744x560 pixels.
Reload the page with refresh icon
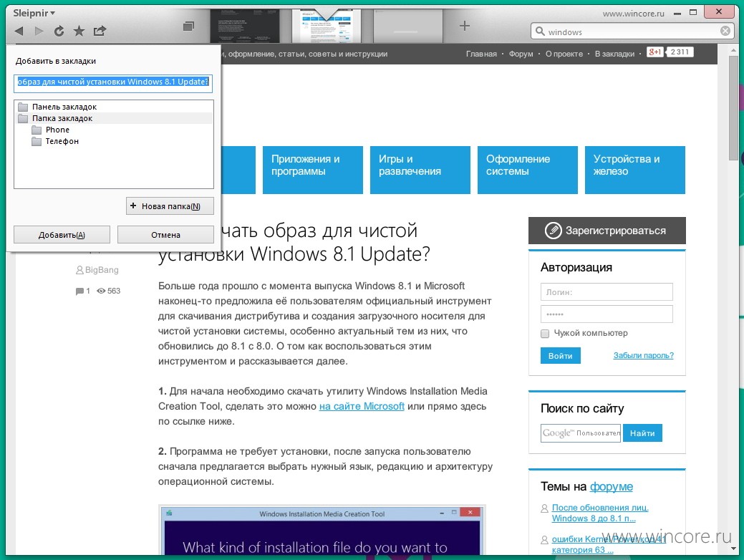pos(59,32)
